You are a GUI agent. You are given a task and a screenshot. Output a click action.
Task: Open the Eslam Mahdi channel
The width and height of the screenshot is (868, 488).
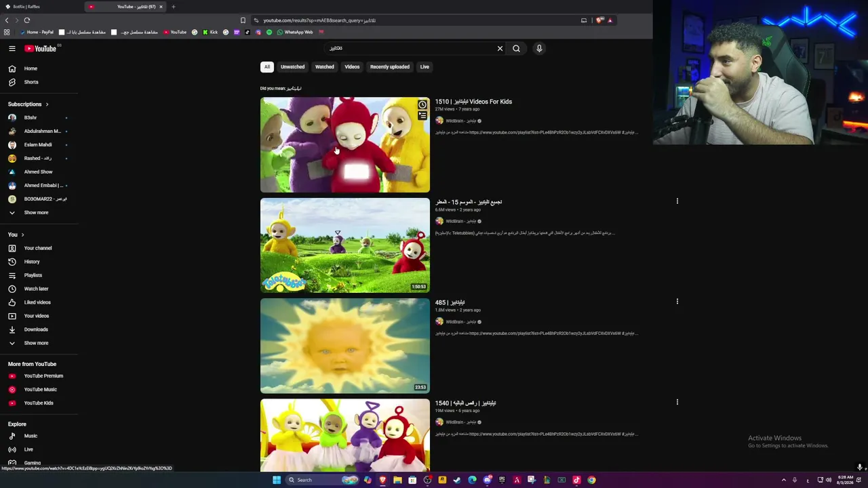point(37,144)
